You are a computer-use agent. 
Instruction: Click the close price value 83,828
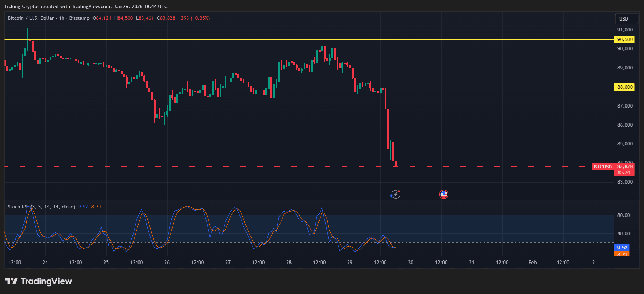[168, 18]
